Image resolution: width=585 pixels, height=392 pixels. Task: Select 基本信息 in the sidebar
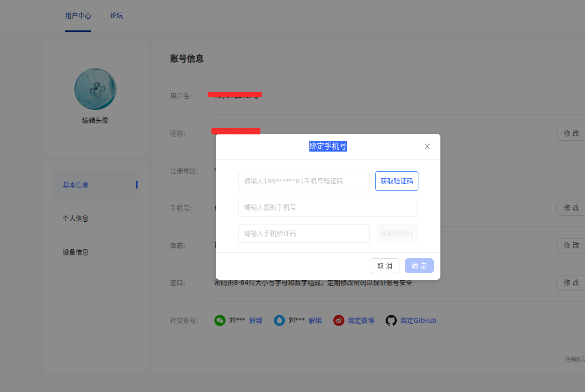click(x=95, y=185)
